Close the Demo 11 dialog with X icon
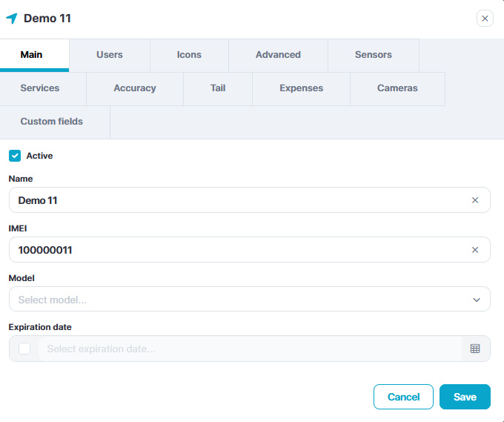Viewport: 504px width, 422px height. (x=485, y=19)
